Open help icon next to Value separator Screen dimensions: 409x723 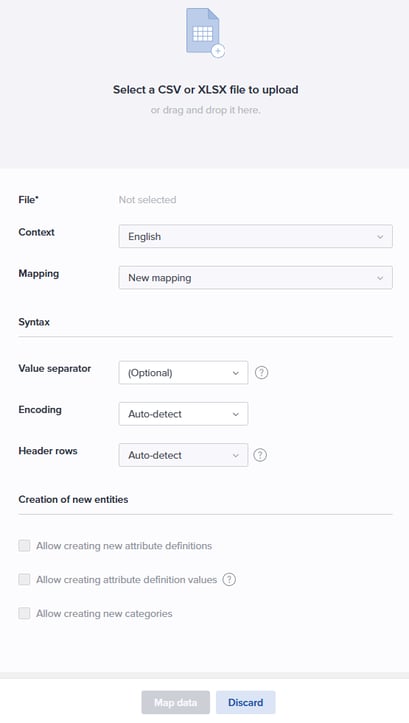261,373
